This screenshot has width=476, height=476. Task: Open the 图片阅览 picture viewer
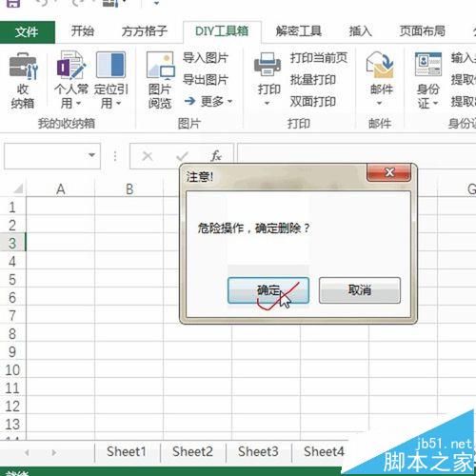[x=160, y=81]
